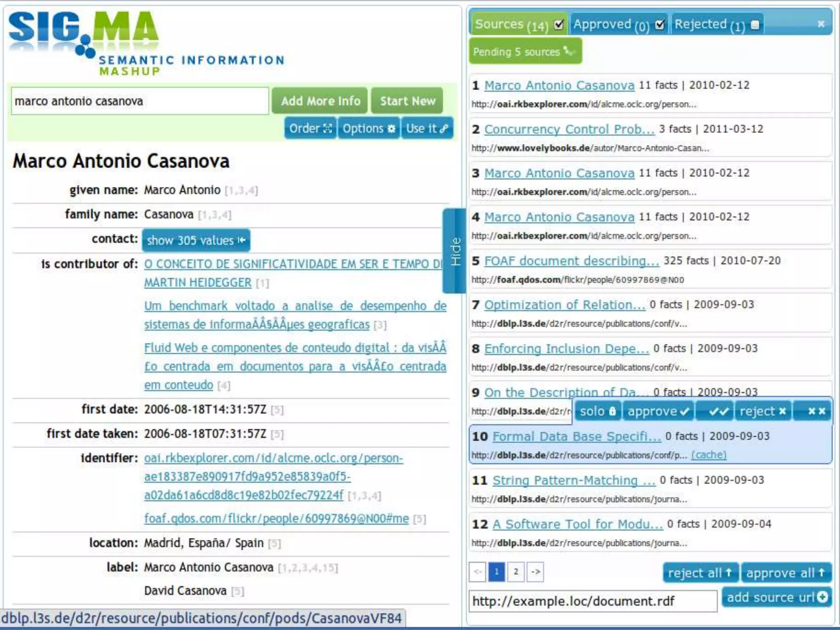Click the Use it link-icon button
The image size is (840, 630).
pos(427,128)
